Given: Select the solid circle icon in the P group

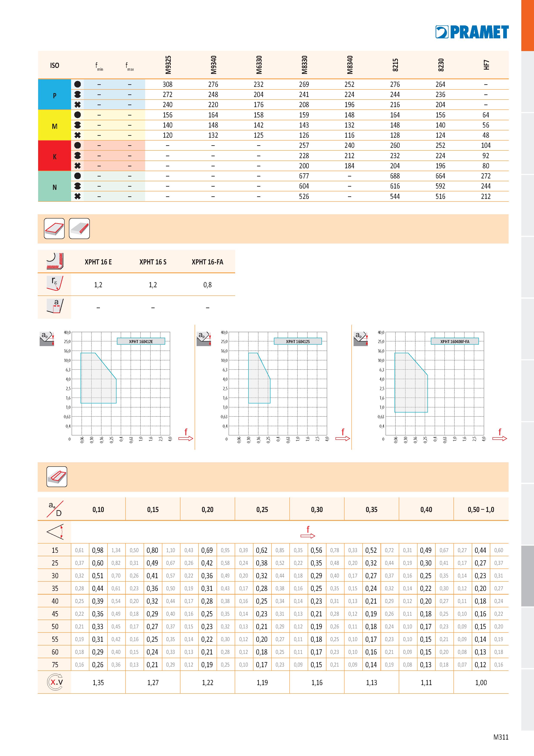Looking at the screenshot, I should (x=78, y=84).
